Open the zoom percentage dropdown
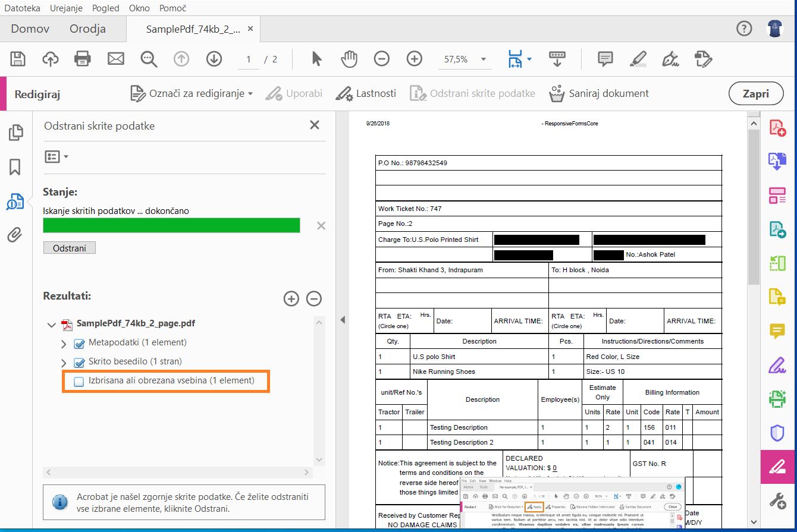 (x=483, y=59)
